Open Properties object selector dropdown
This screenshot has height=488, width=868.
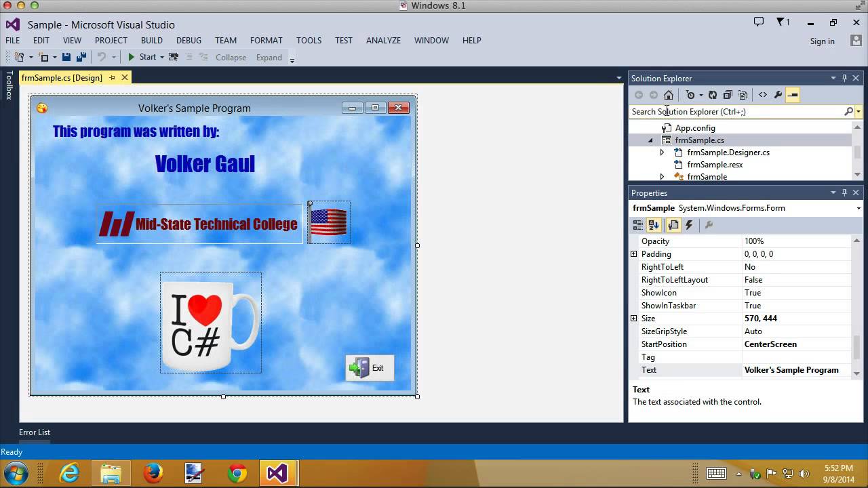click(x=859, y=208)
